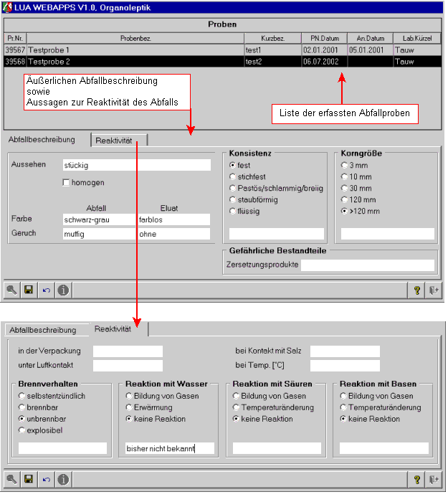Image resolution: width=448 pixels, height=502 pixels.
Task: Pick Erwärmung under Reaktion mit Wasser
Action: [x=129, y=407]
